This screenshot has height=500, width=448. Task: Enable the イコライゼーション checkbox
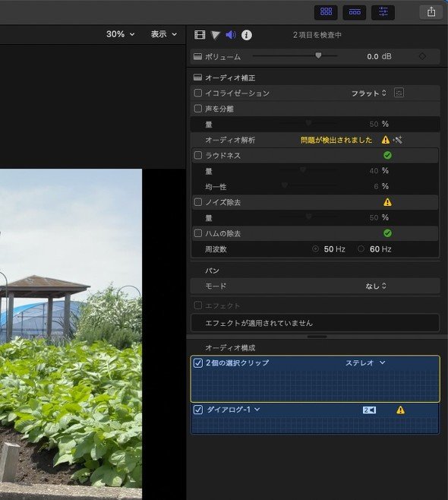pyautogui.click(x=198, y=93)
